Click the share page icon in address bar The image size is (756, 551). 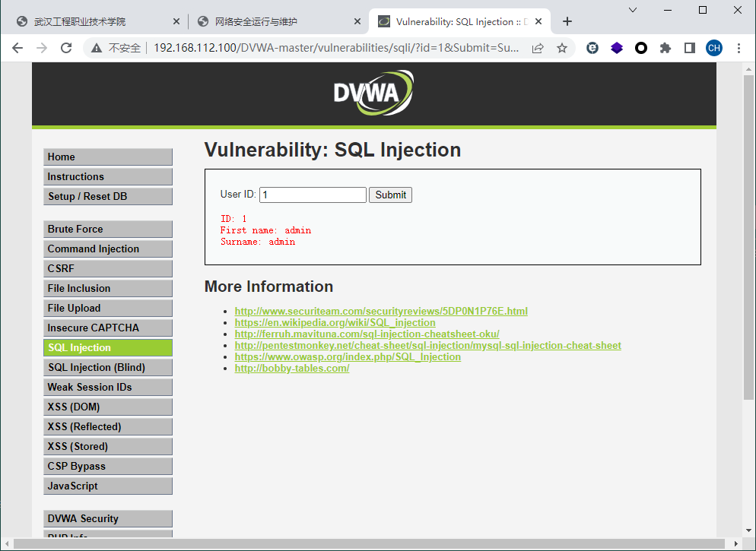tap(538, 48)
